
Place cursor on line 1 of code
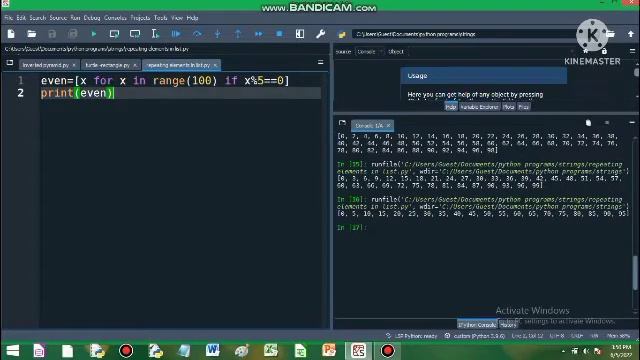click(164, 80)
